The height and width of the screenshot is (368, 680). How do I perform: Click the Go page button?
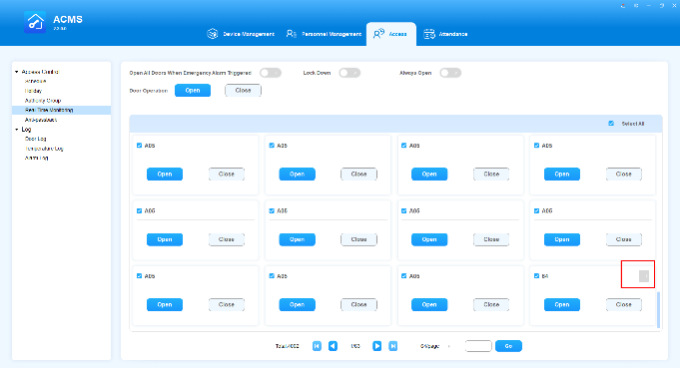click(x=508, y=346)
